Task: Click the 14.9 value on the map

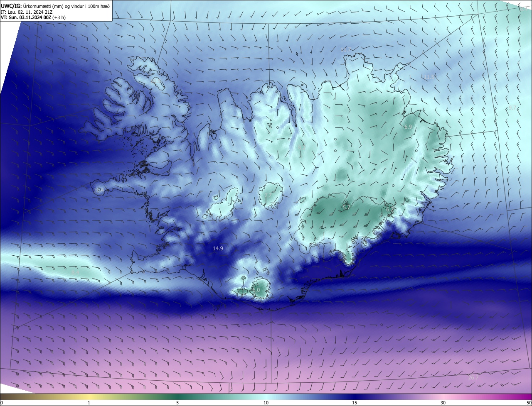Action: point(218,248)
